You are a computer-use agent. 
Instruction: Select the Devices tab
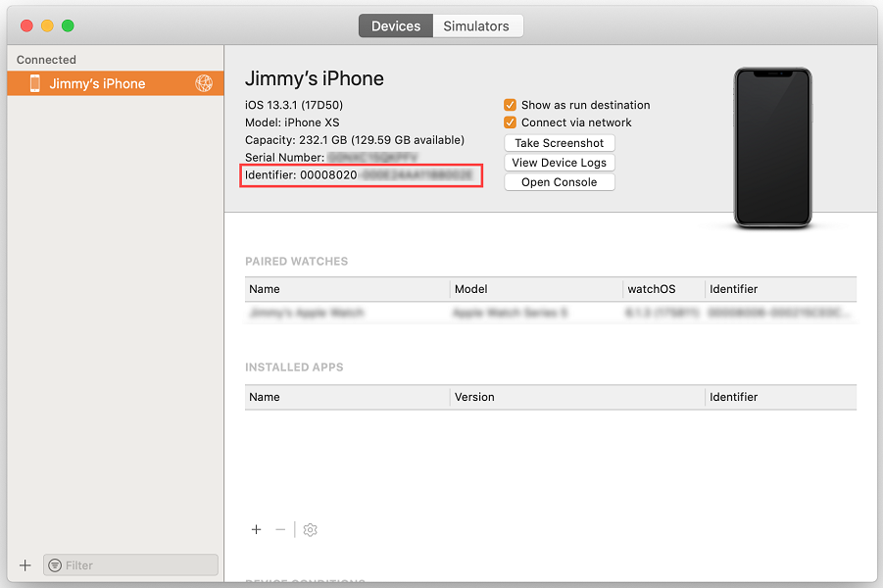(x=395, y=25)
